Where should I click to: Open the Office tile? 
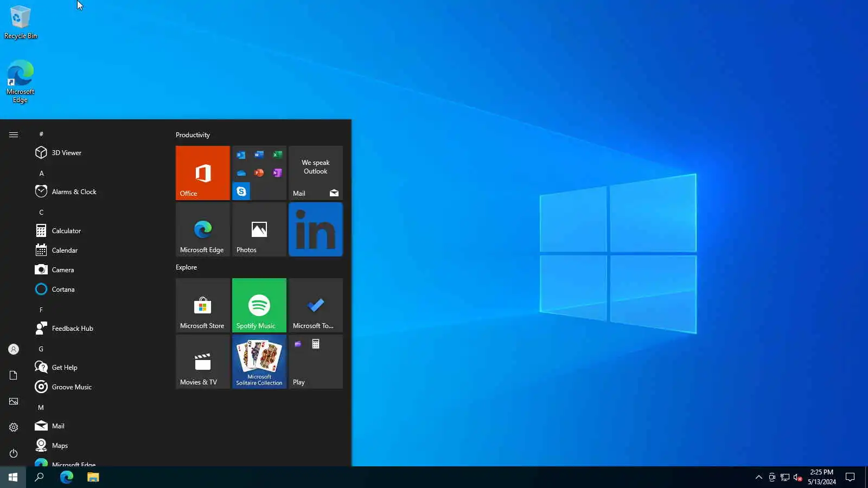click(203, 173)
